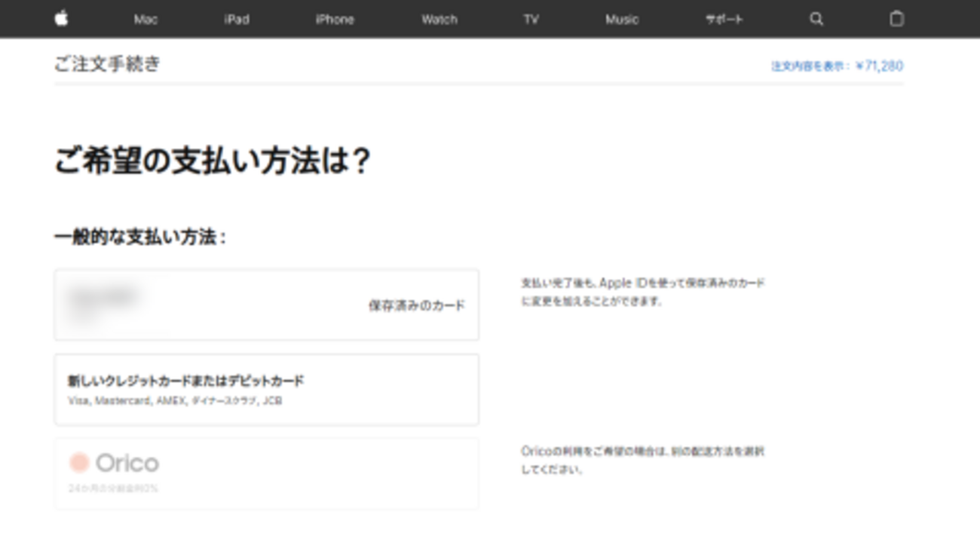This screenshot has width=980, height=533.
Task: Click the Orico delivery method note text
Action: [x=643, y=461]
